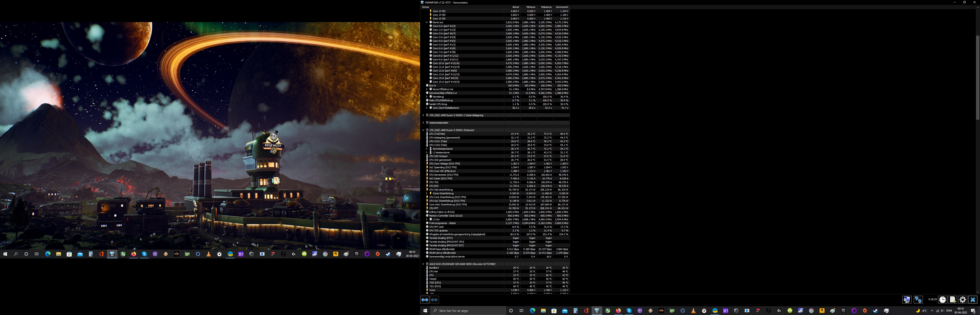Image resolution: width=980 pixels, height=315 pixels.
Task: Click the collapse-columns arrows icon in HWiNFO
Action: tap(434, 300)
